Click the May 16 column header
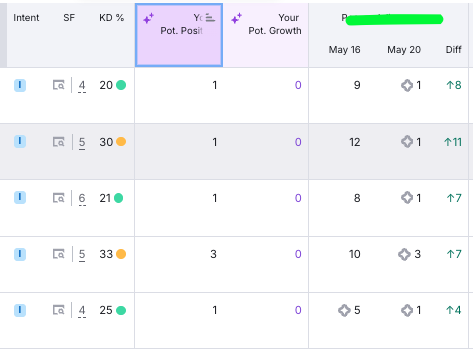This screenshot has height=362, width=473. (x=344, y=50)
